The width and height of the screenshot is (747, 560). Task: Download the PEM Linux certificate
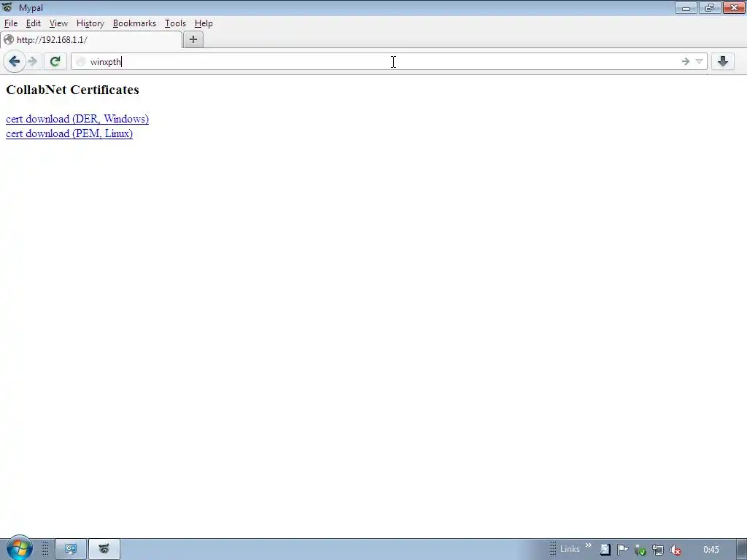coord(69,134)
